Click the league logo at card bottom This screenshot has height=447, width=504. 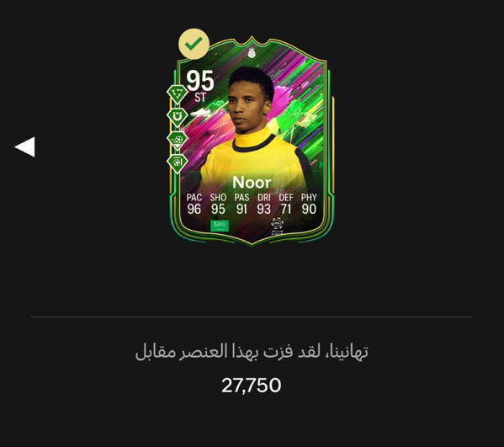click(277, 226)
